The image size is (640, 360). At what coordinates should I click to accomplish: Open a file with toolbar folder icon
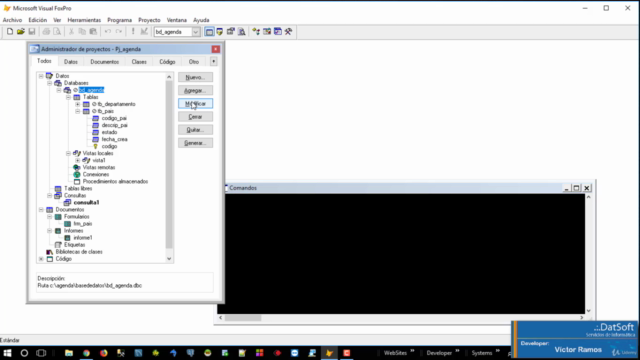tap(21, 31)
